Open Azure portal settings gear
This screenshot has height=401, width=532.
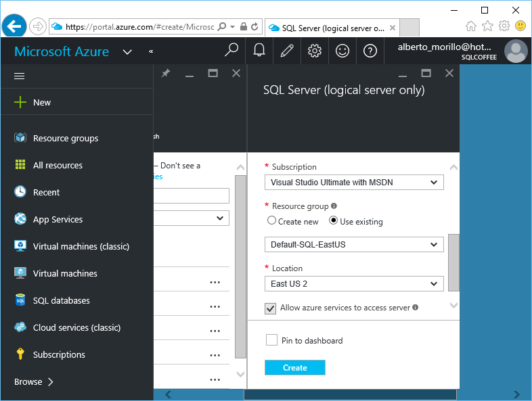click(315, 51)
